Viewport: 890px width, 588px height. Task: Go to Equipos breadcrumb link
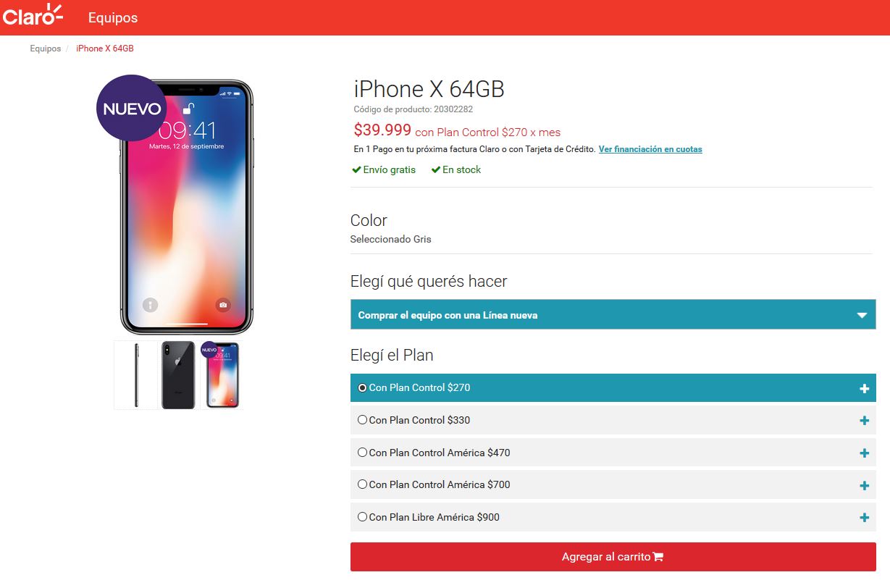point(46,49)
